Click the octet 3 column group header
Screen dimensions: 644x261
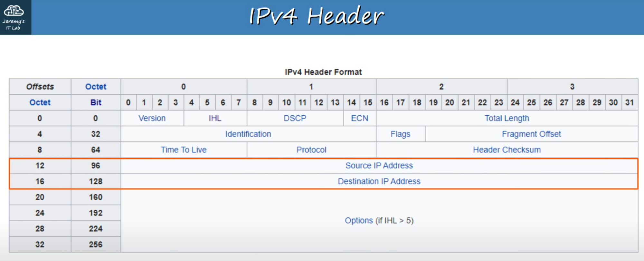coord(573,87)
